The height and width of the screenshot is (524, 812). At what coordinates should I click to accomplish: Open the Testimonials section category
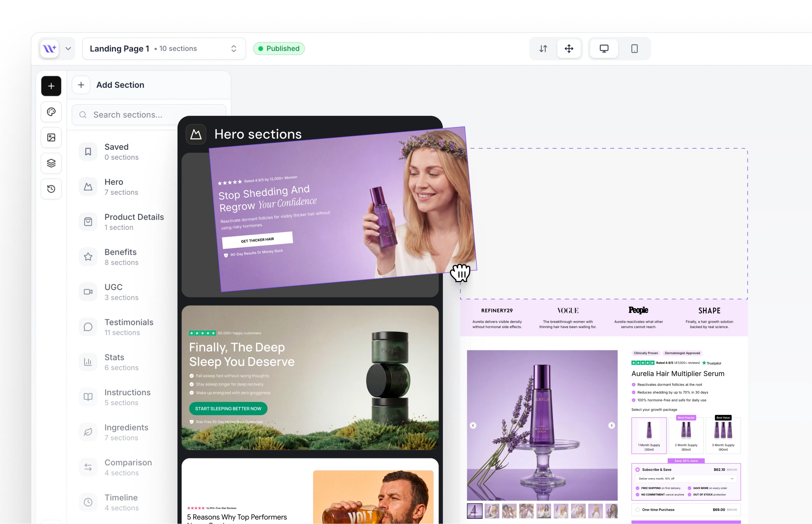point(128,327)
